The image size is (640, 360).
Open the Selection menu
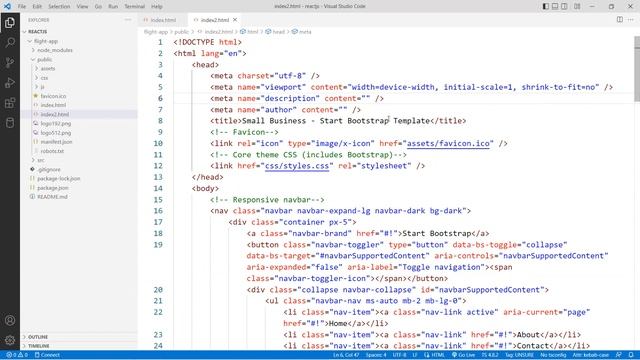(x=59, y=7)
